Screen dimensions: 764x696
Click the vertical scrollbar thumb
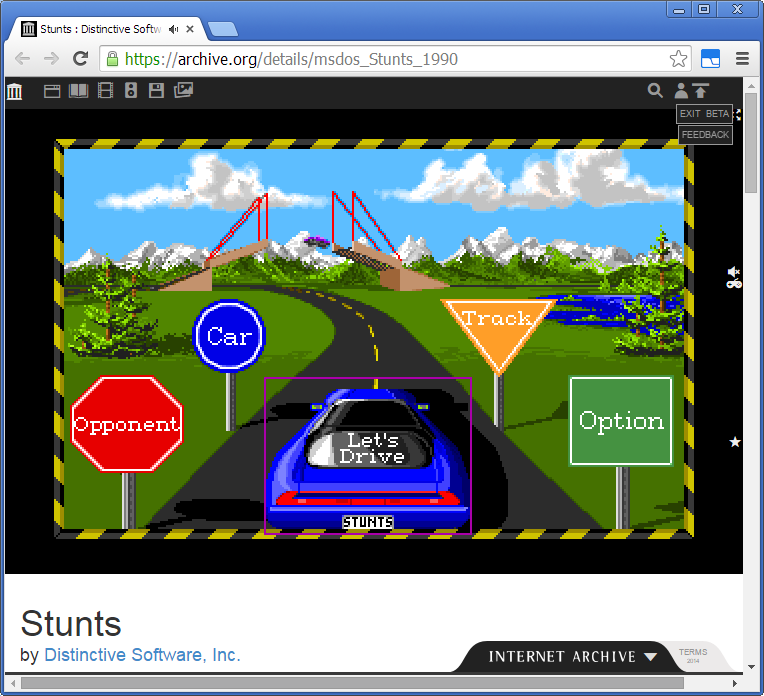751,142
